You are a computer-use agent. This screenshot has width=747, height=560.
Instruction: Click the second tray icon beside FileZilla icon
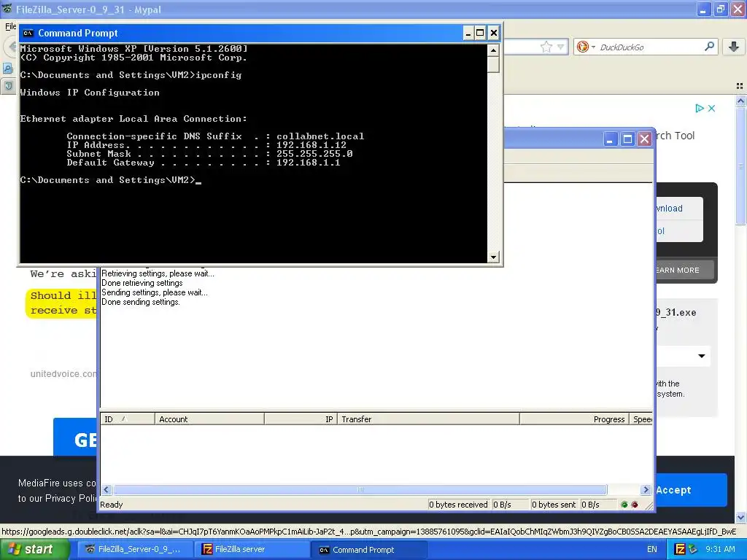tap(693, 550)
